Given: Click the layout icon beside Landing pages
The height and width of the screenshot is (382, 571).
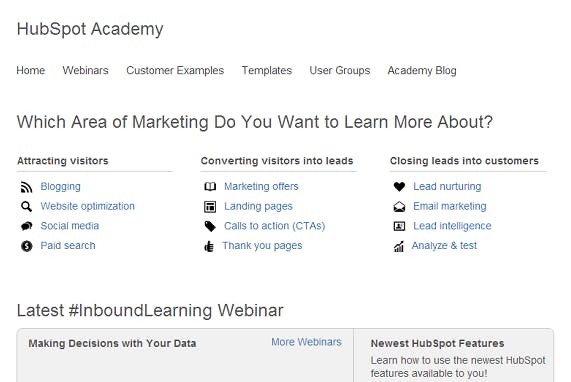Looking at the screenshot, I should (210, 206).
